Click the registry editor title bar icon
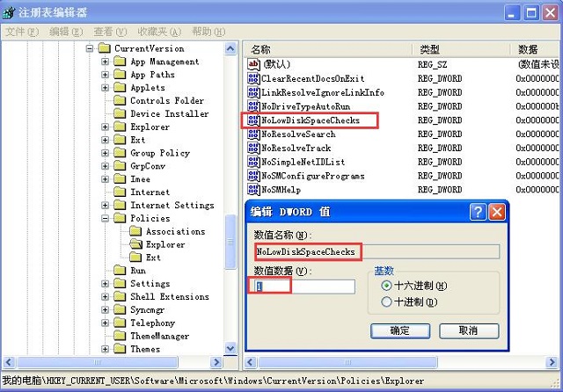Screen dimensions: 563x392 point(9,12)
